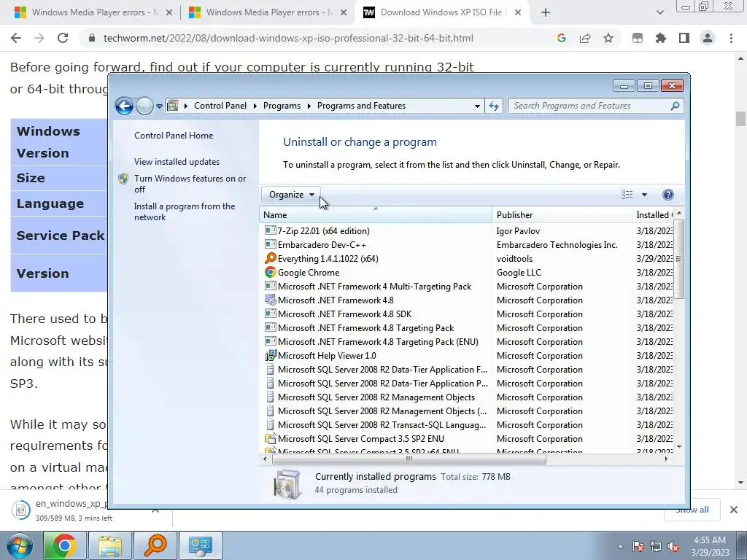Open View installed updates link
The width and height of the screenshot is (747, 560).
[x=177, y=161]
